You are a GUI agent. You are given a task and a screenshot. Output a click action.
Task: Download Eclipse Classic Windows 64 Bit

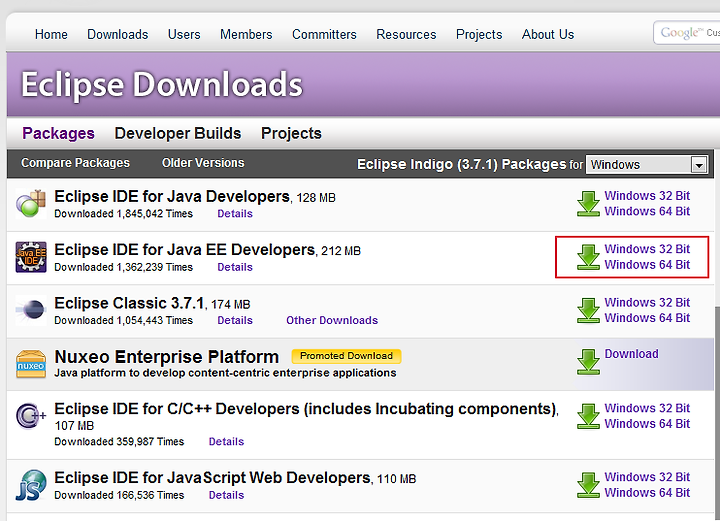pos(647,318)
